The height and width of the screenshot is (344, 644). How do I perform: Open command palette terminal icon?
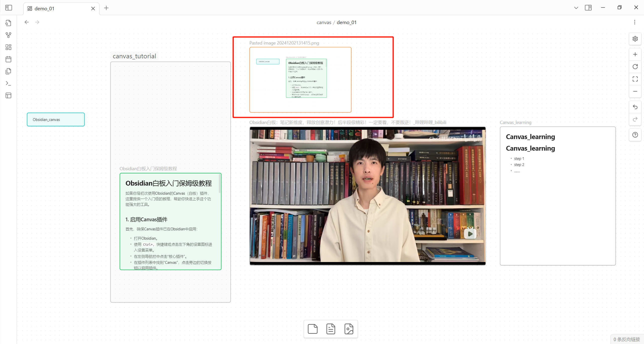tap(8, 83)
